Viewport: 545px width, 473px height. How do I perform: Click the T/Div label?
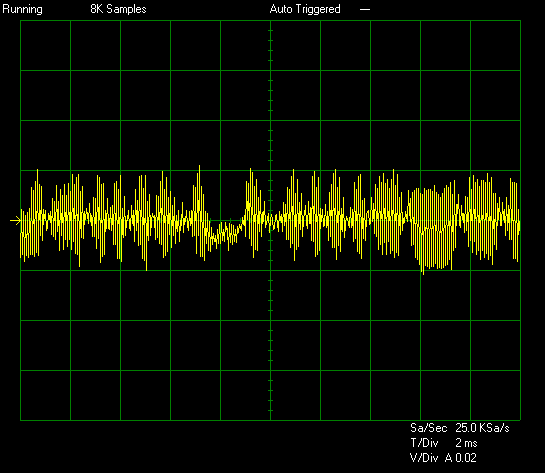[x=424, y=443]
